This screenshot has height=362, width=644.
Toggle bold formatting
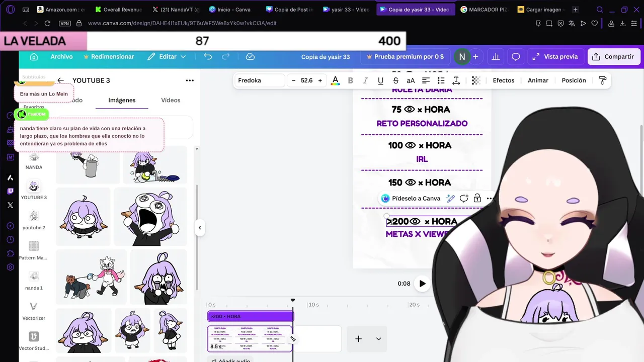350,80
